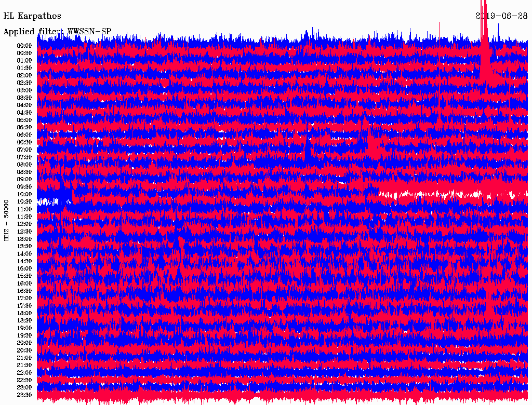The width and height of the screenshot is (532, 405).
Task: Click the date label 2019-06-28
Action: point(501,16)
